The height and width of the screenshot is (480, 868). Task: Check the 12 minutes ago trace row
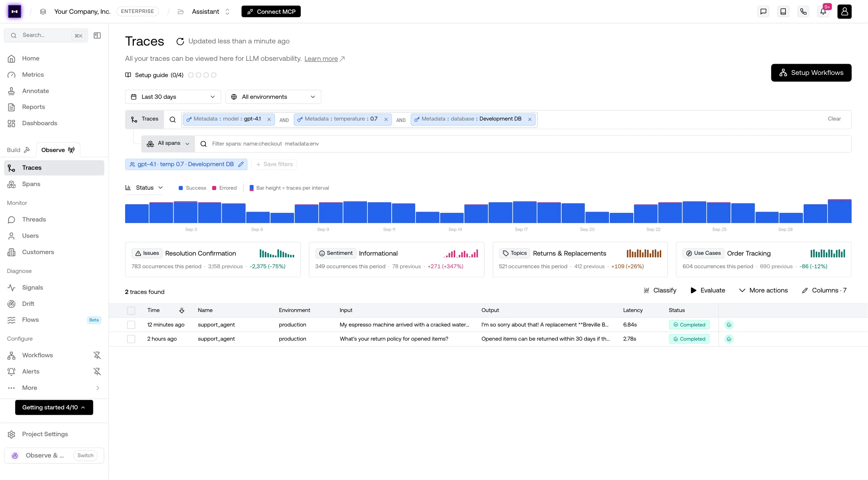[x=131, y=325]
